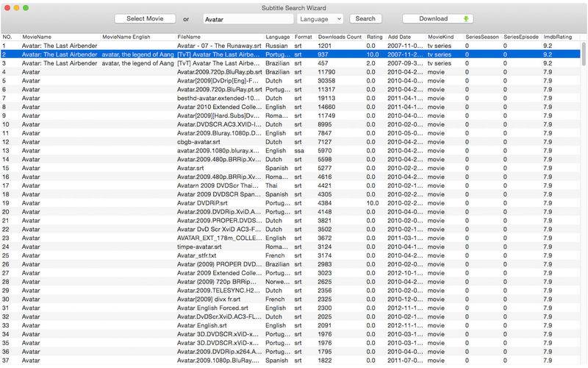Sort by the MovieKind column header
The image size is (588, 368).
(x=440, y=37)
